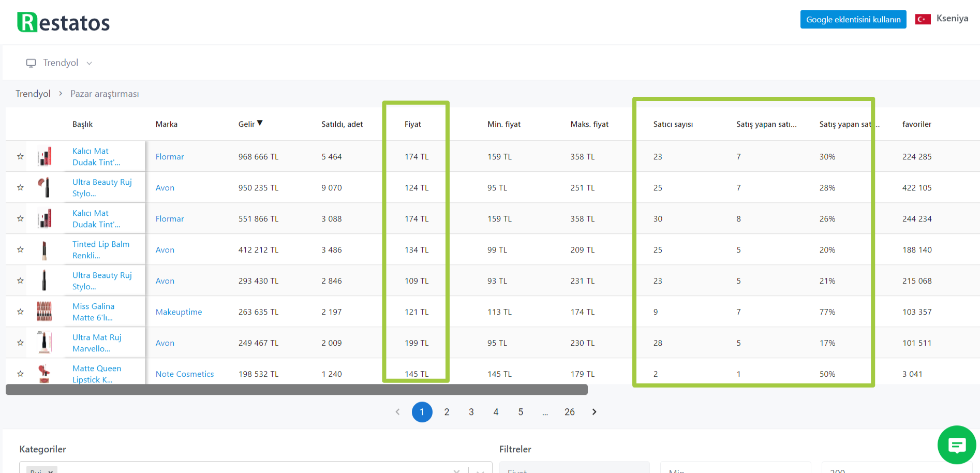Click revenue cell 968 666 TL

click(x=259, y=157)
